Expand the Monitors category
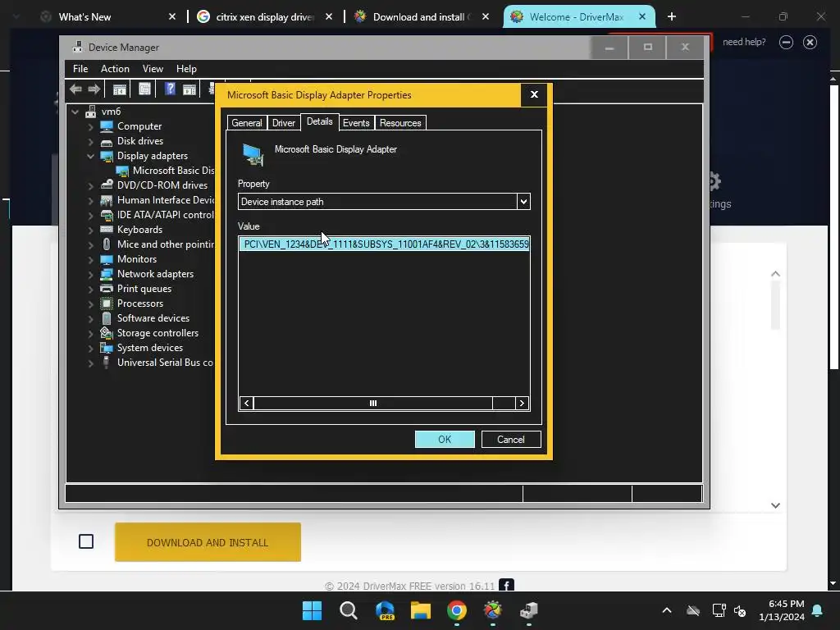Screen dimensions: 840x630 click(x=90, y=260)
